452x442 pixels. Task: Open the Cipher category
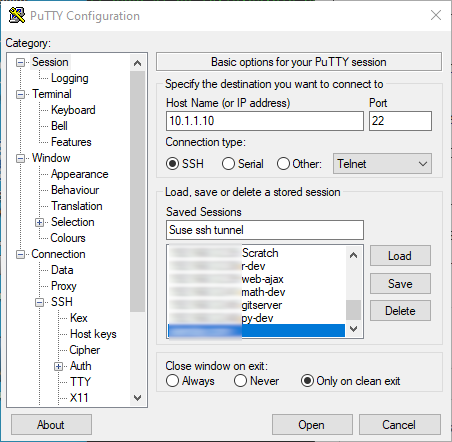84,350
